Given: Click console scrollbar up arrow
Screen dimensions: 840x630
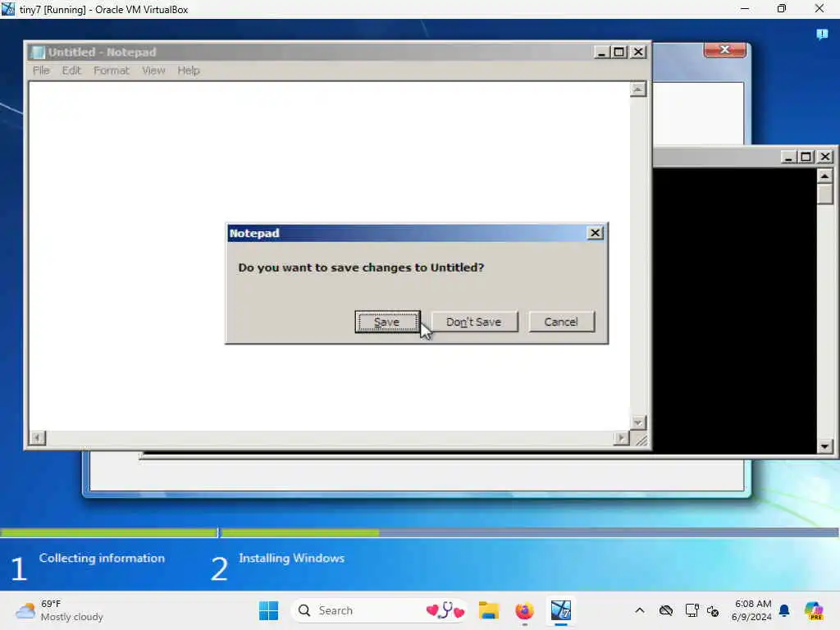Looking at the screenshot, I should (x=825, y=176).
